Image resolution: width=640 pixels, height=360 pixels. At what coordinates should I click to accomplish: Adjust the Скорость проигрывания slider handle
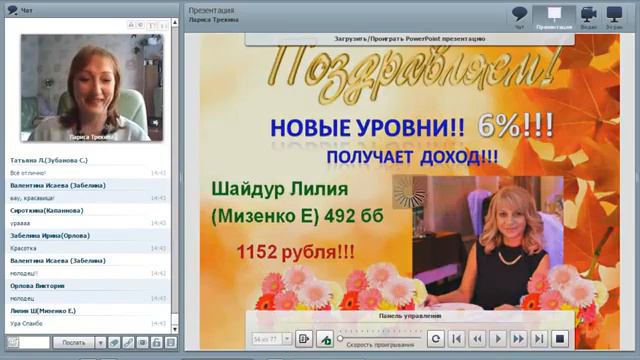[x=340, y=338]
